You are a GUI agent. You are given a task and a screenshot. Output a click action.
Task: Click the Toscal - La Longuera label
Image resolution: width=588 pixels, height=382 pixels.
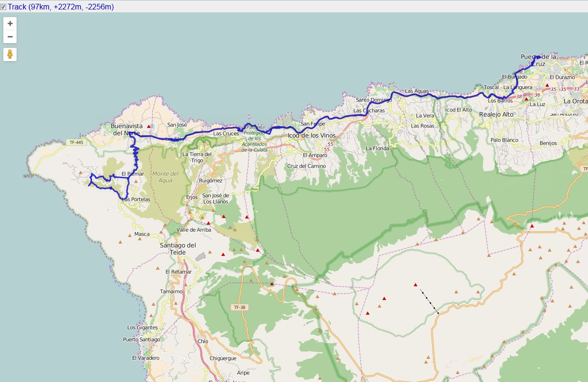click(x=508, y=87)
